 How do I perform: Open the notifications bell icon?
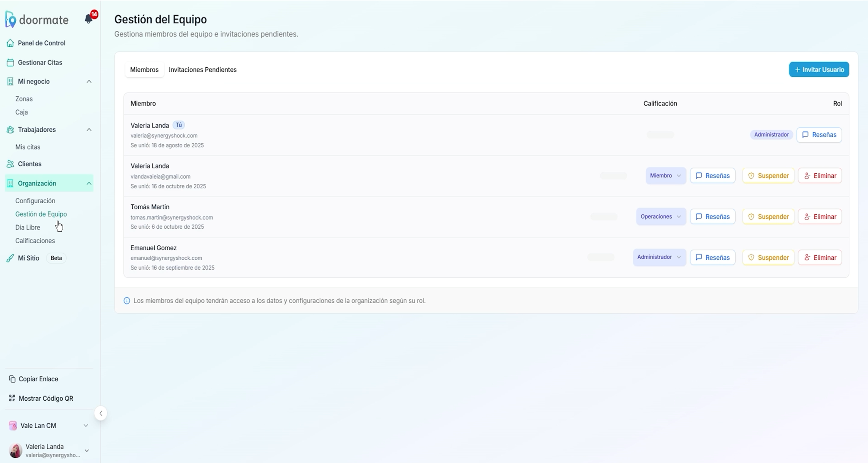click(89, 19)
